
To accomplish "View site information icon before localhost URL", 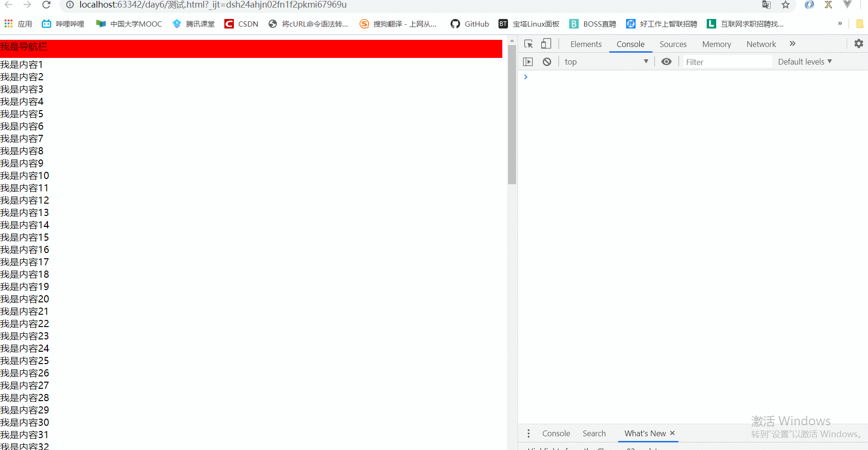I will click(70, 5).
